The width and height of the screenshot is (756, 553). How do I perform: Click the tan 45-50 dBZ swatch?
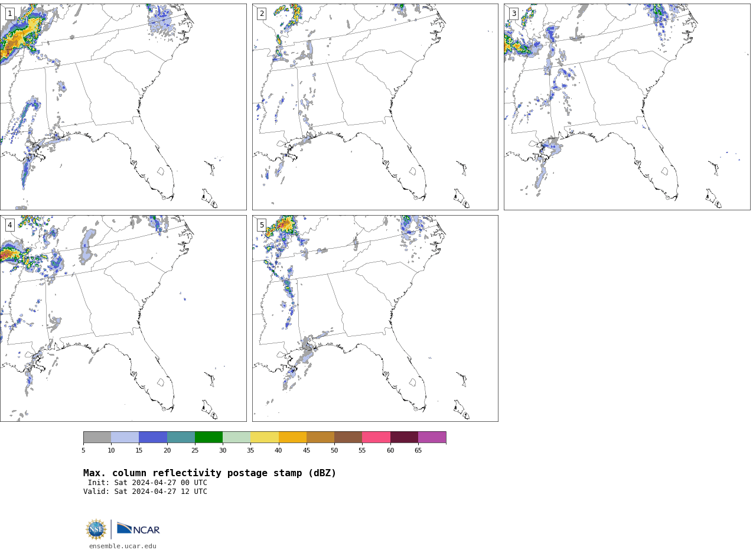click(x=320, y=437)
